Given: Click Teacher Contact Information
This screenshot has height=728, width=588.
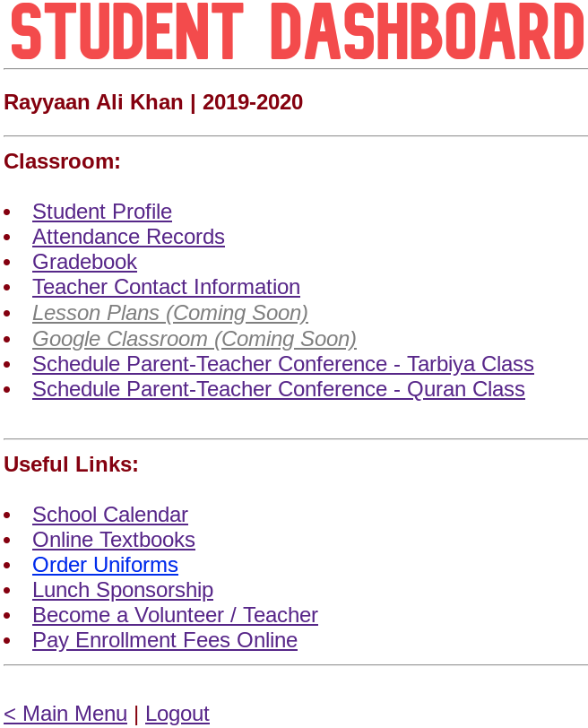Looking at the screenshot, I should point(166,287).
